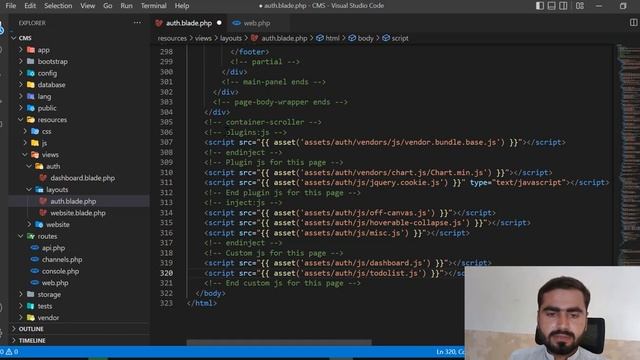The width and height of the screenshot is (640, 360).
Task: Toggle primary sidebar layout icon
Action: pyautogui.click(x=540, y=6)
